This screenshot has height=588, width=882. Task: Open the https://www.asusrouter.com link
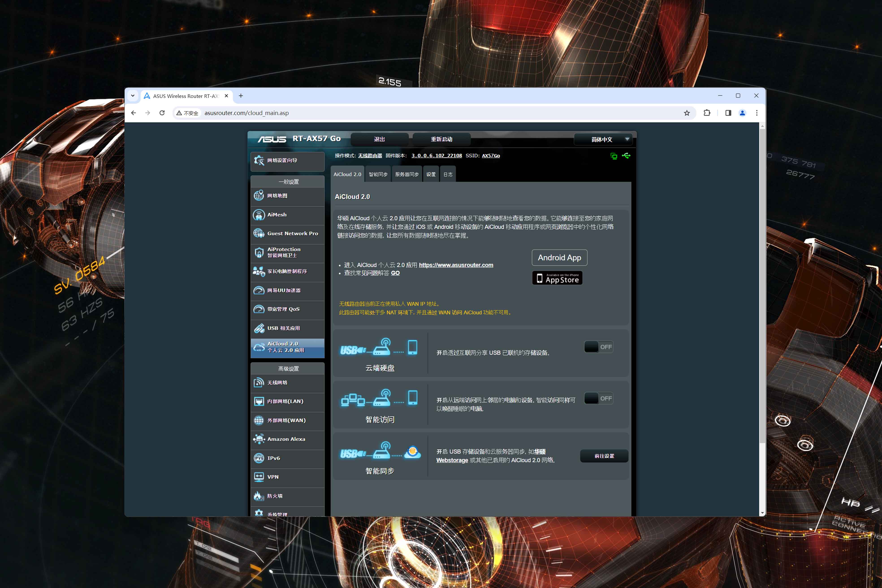tap(456, 265)
